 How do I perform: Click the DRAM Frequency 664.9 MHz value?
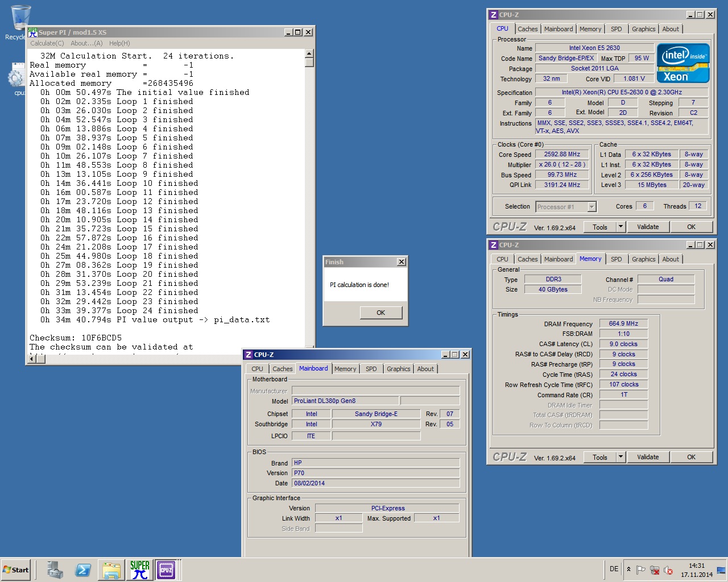pos(623,323)
